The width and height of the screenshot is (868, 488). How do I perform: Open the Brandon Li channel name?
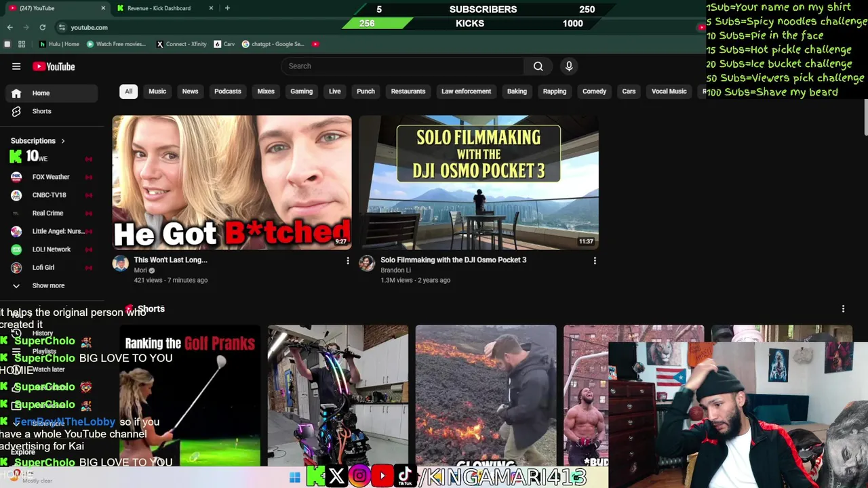(x=396, y=270)
